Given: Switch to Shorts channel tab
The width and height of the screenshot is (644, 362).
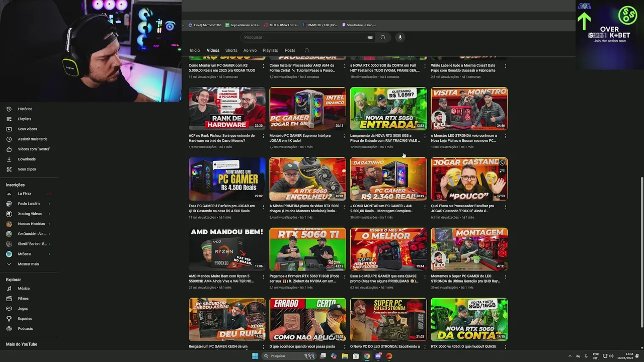Looking at the screenshot, I should pyautogui.click(x=231, y=50).
